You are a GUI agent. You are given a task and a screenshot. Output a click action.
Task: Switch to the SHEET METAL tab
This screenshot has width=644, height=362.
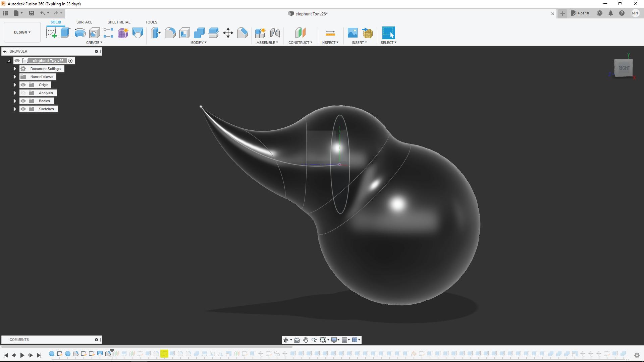point(119,22)
